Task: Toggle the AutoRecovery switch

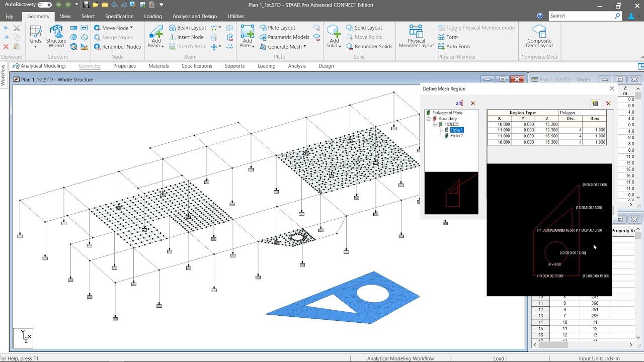Action: [x=45, y=5]
